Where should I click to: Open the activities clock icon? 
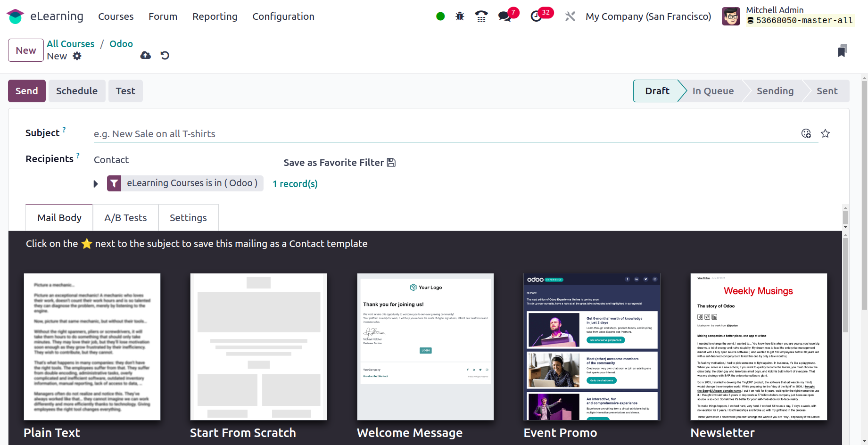(x=536, y=16)
